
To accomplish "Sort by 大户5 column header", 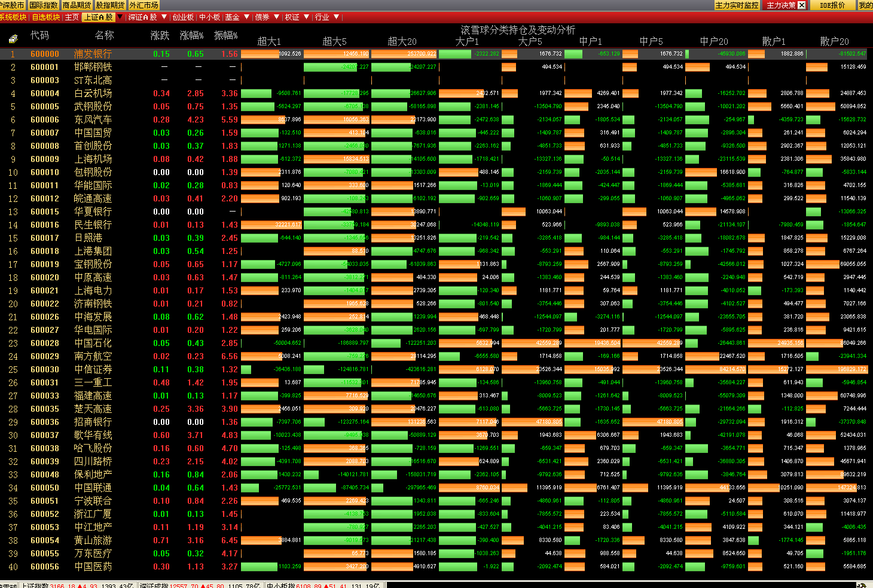I will pos(530,41).
